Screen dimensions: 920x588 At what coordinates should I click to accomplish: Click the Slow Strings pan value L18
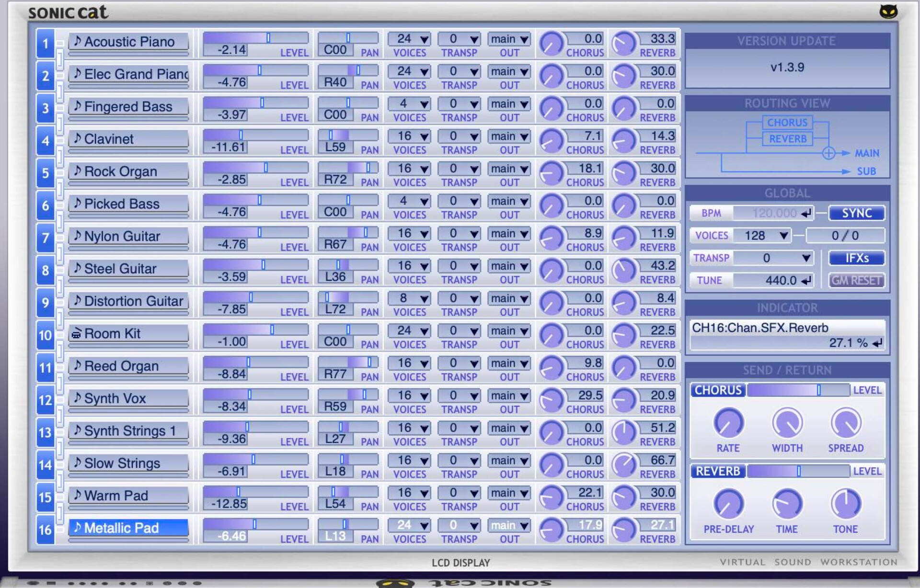click(x=335, y=471)
